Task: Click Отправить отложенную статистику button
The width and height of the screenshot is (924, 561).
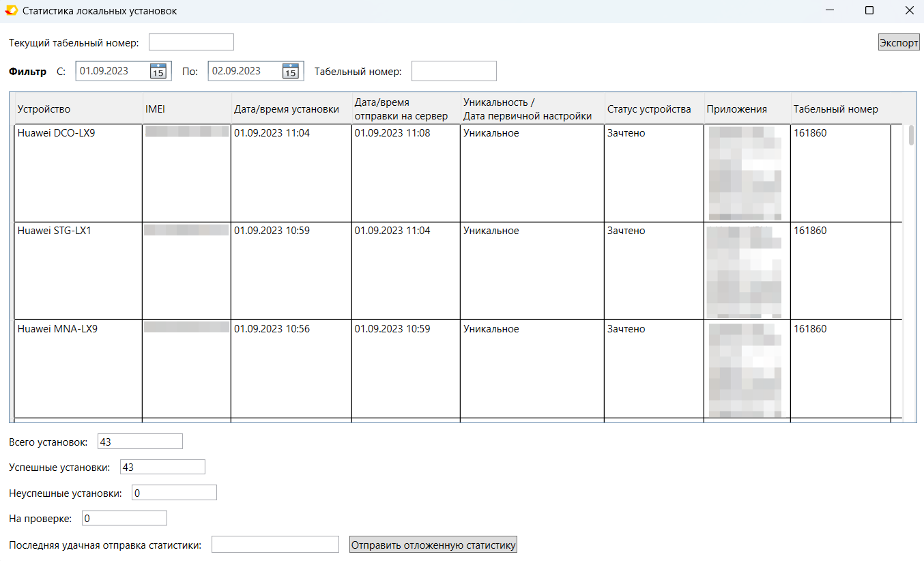Action: [x=433, y=545]
